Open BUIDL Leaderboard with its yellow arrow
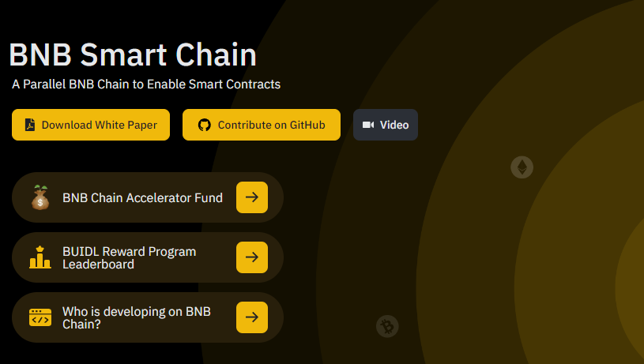 (252, 257)
